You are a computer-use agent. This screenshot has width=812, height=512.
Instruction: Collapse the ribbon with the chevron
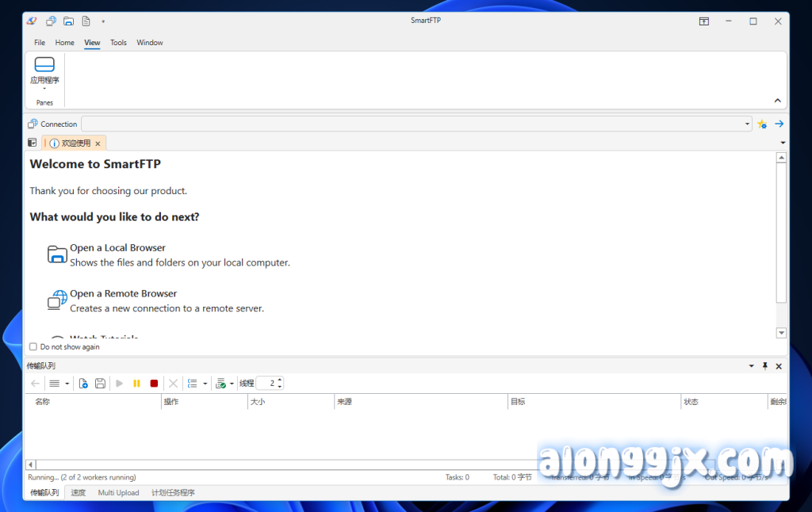pos(777,101)
